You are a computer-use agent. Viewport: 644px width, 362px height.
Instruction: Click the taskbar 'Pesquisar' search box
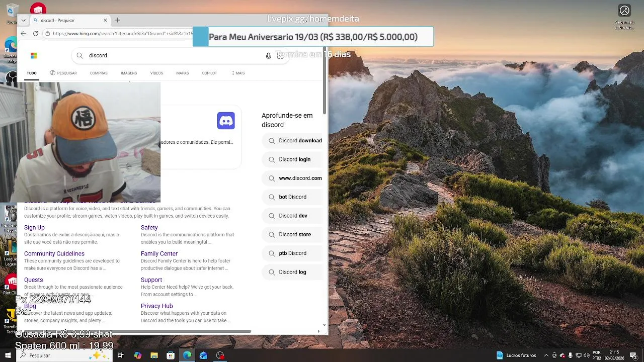point(65,355)
